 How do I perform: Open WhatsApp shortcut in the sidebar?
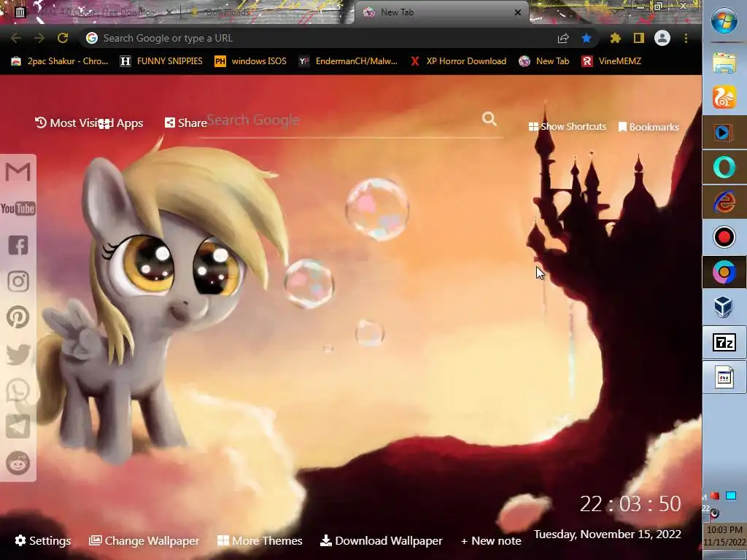pos(18,391)
